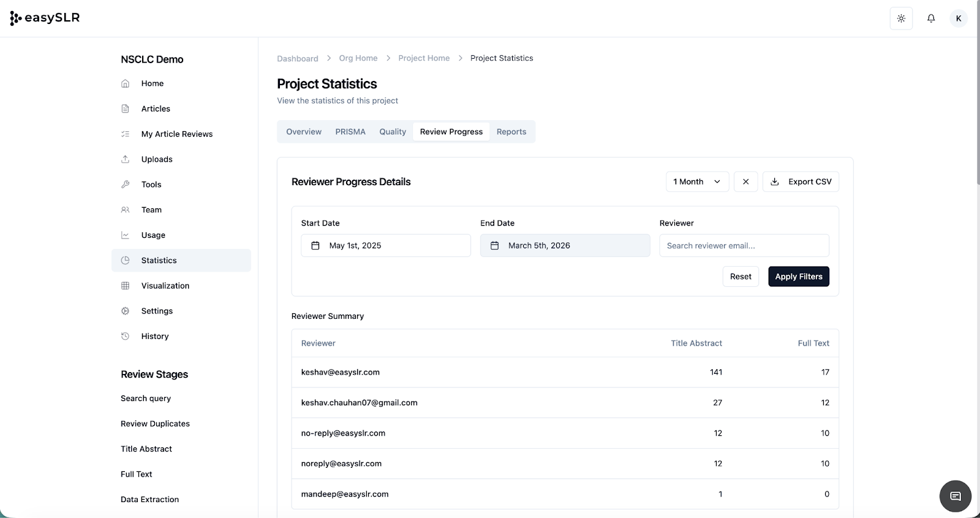Open the End Date picker
The height and width of the screenshot is (518, 980).
pyautogui.click(x=564, y=246)
